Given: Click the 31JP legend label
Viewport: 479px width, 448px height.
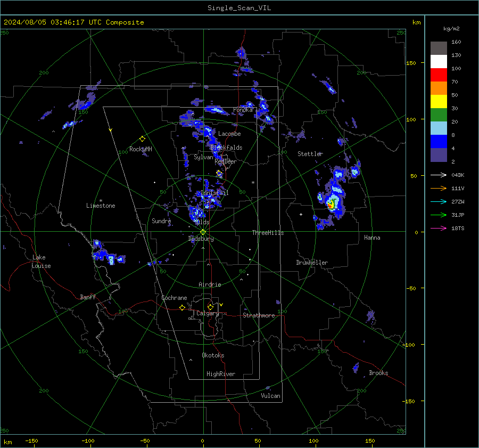Looking at the screenshot, I should pyautogui.click(x=458, y=215).
